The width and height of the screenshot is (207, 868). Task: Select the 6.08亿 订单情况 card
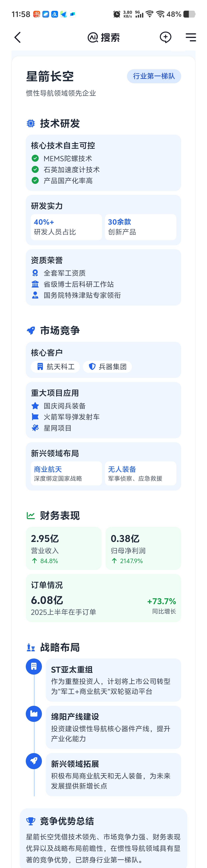click(103, 598)
